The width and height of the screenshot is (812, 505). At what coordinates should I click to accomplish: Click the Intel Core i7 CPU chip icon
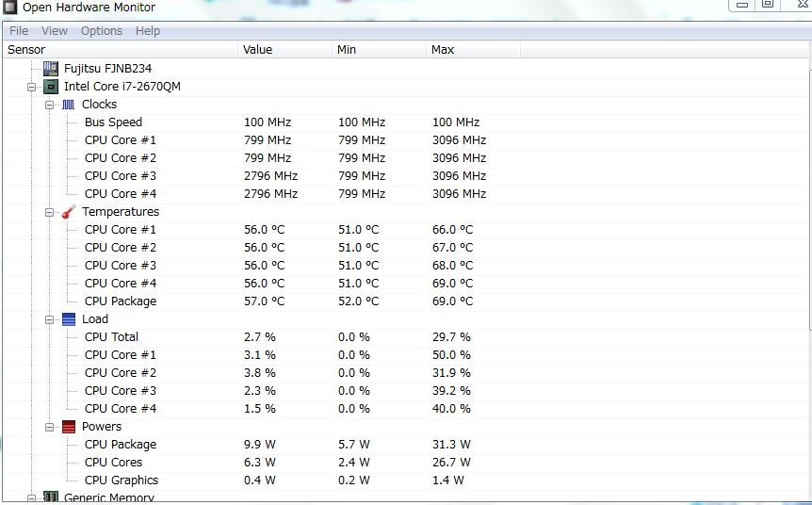click(x=51, y=87)
